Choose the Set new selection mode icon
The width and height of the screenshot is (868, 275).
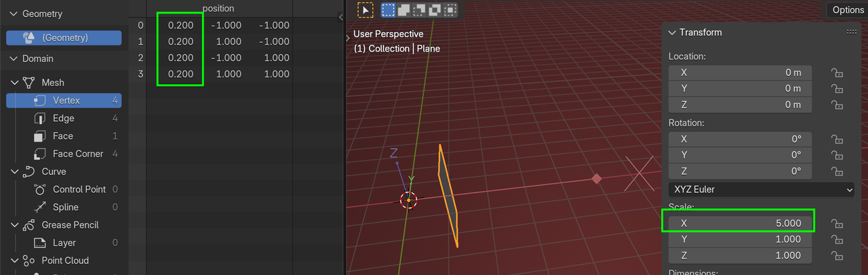click(x=388, y=10)
